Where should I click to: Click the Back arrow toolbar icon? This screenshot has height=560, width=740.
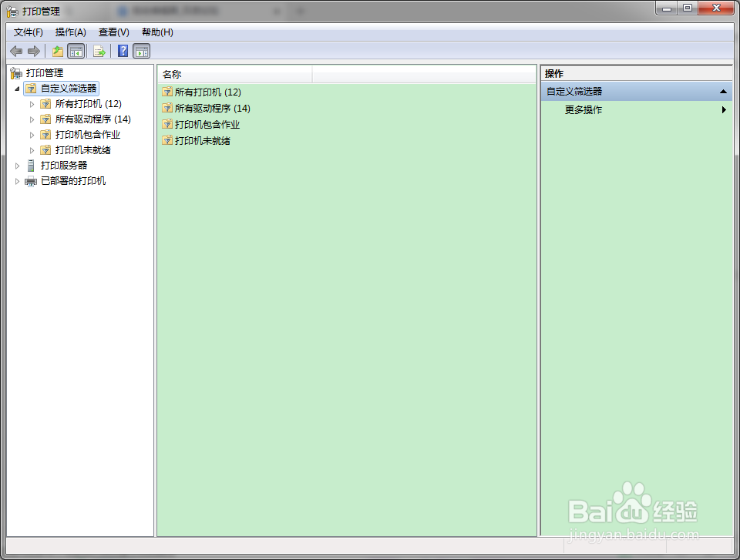click(x=16, y=51)
